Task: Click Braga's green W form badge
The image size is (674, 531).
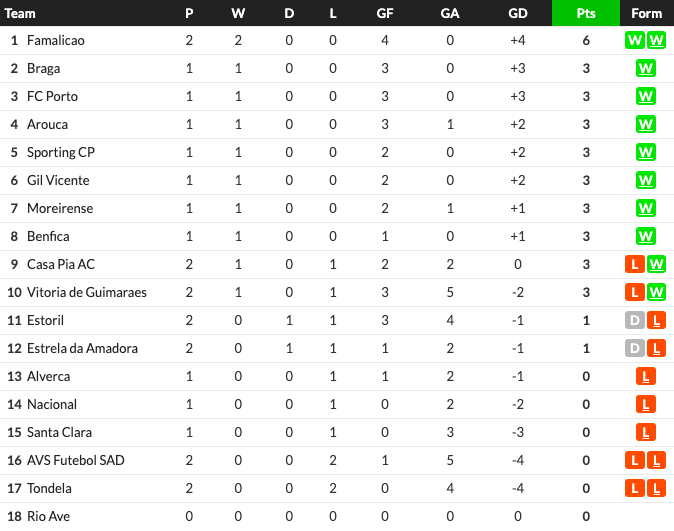Action: [646, 68]
